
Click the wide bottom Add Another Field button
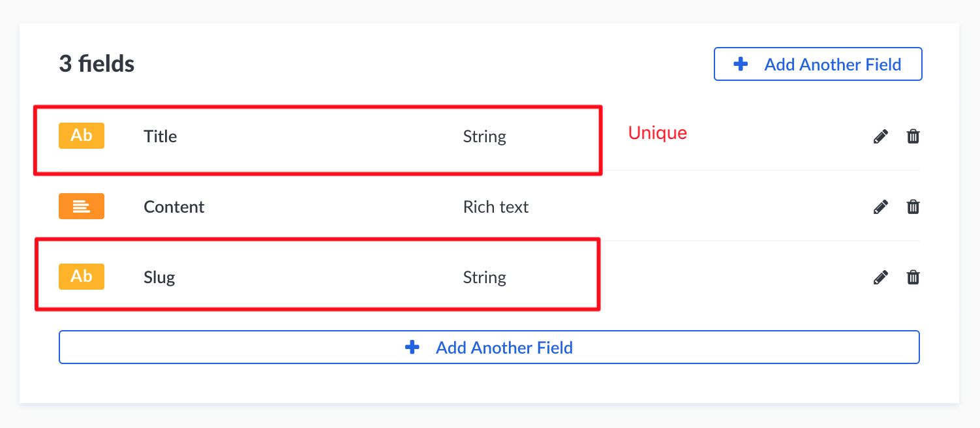[489, 347]
